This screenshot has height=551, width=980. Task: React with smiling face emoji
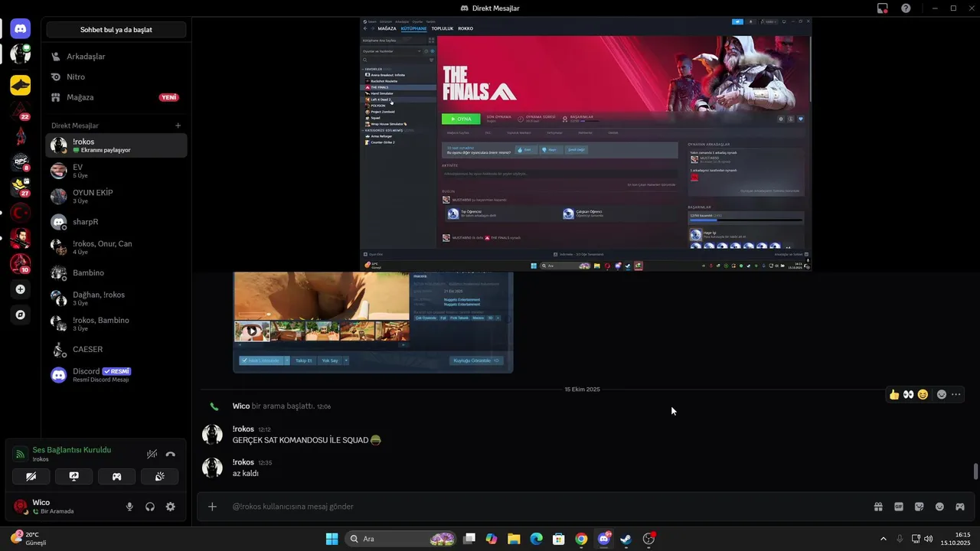click(923, 395)
